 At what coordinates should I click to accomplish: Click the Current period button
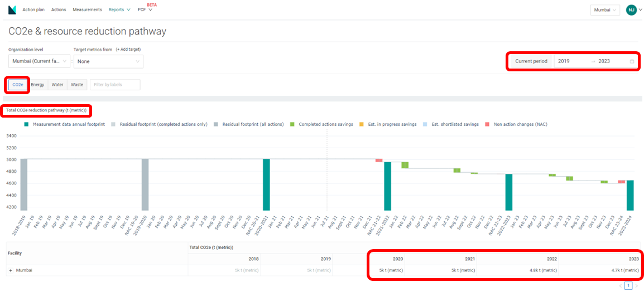point(531,61)
